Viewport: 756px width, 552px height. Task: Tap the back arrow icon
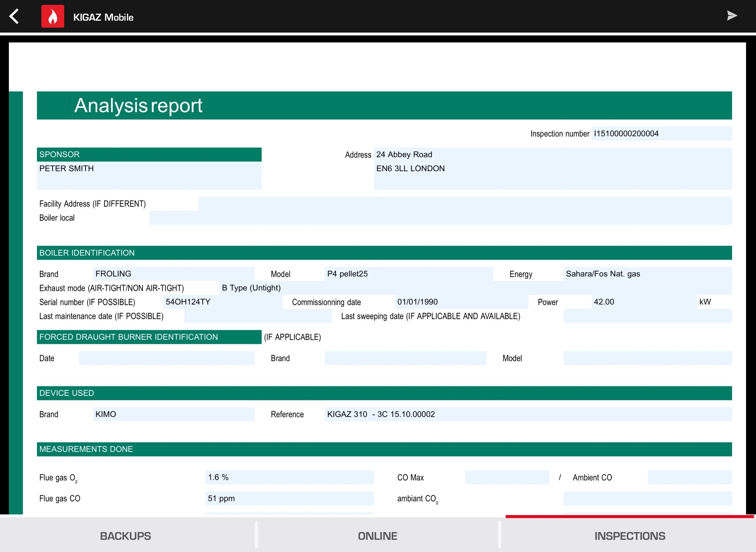(x=14, y=17)
